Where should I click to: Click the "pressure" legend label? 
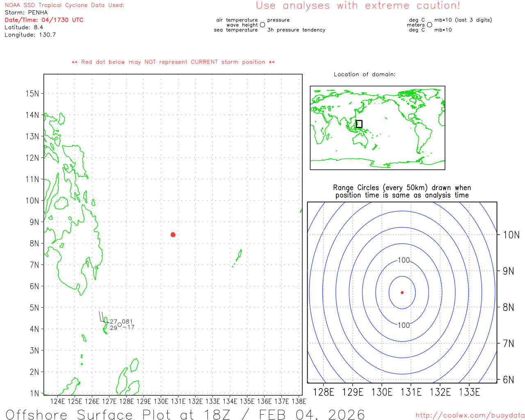coord(278,20)
